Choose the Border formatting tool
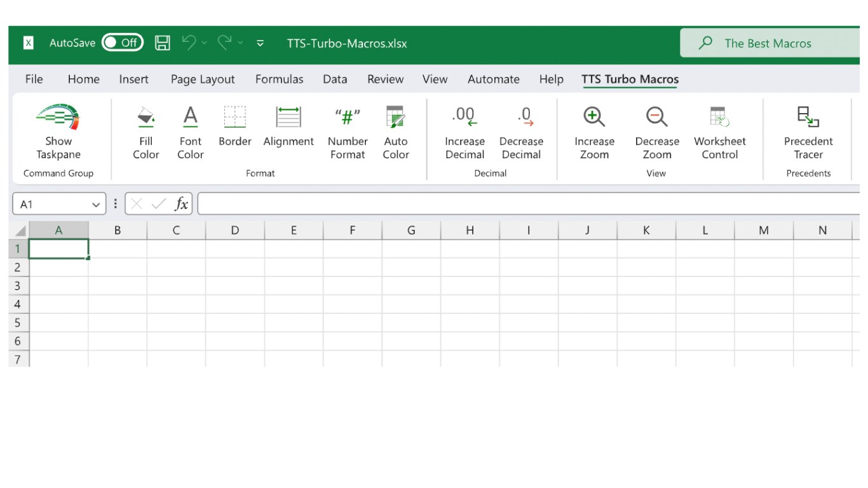The image size is (868, 488). [x=235, y=126]
